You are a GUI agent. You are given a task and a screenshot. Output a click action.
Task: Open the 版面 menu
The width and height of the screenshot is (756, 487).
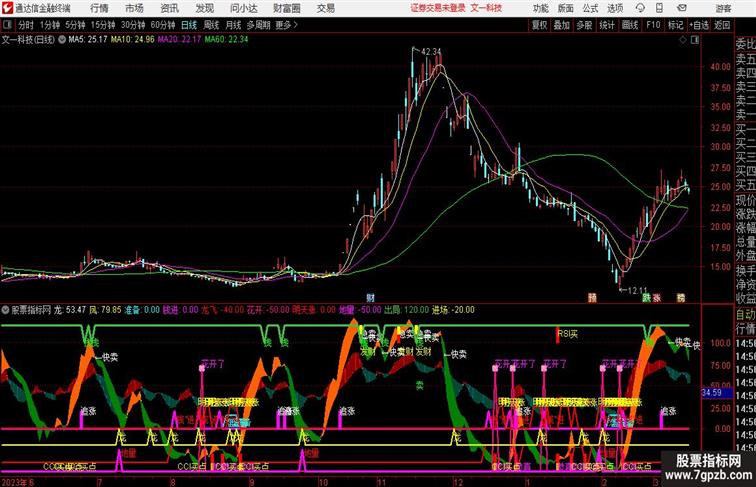pos(565,8)
